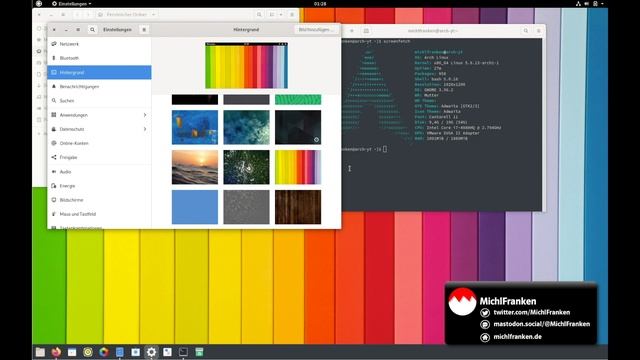Click the grid icon beside Anwendungen
The width and height of the screenshot is (640, 360).
pyautogui.click(x=54, y=115)
